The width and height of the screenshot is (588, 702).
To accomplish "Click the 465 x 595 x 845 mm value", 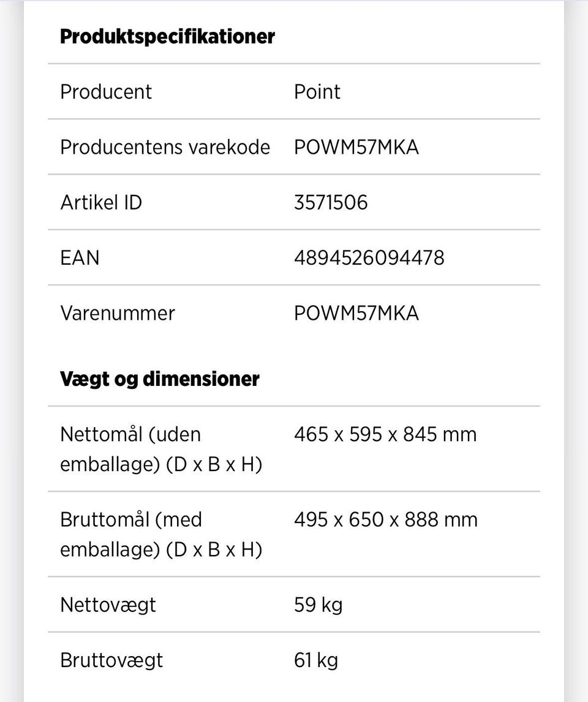I will tap(385, 434).
